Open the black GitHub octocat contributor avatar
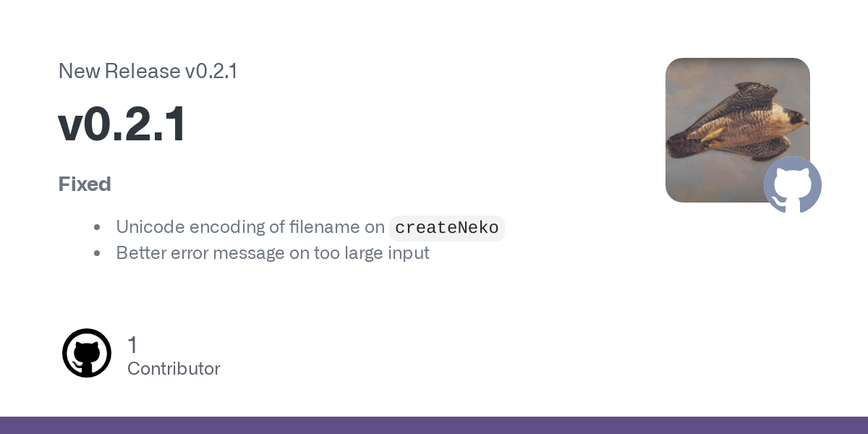The image size is (868, 434). 87,353
